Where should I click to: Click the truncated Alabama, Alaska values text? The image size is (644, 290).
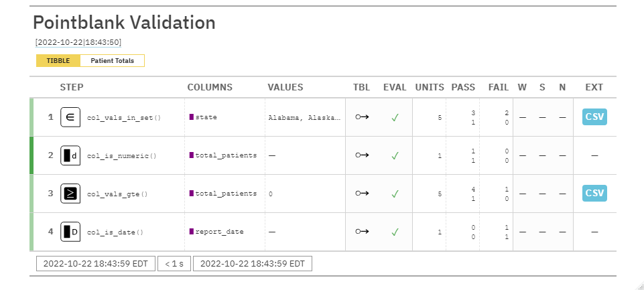point(304,117)
